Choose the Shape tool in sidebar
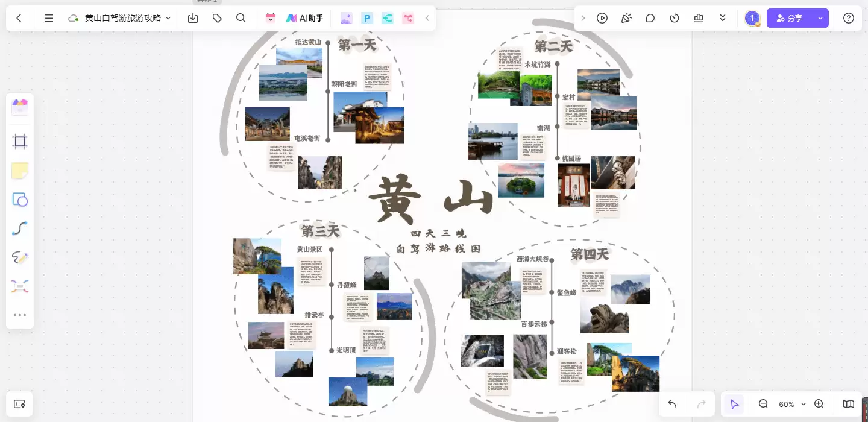The image size is (868, 422). click(20, 200)
